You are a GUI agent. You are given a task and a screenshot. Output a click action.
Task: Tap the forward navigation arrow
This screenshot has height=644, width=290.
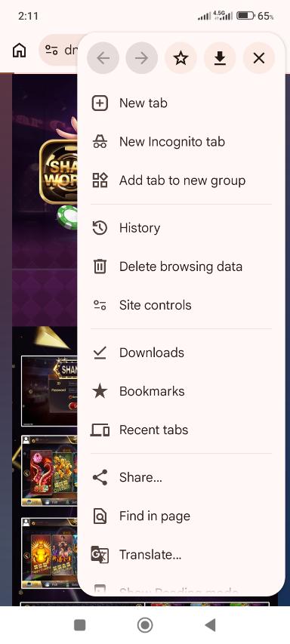tap(142, 58)
